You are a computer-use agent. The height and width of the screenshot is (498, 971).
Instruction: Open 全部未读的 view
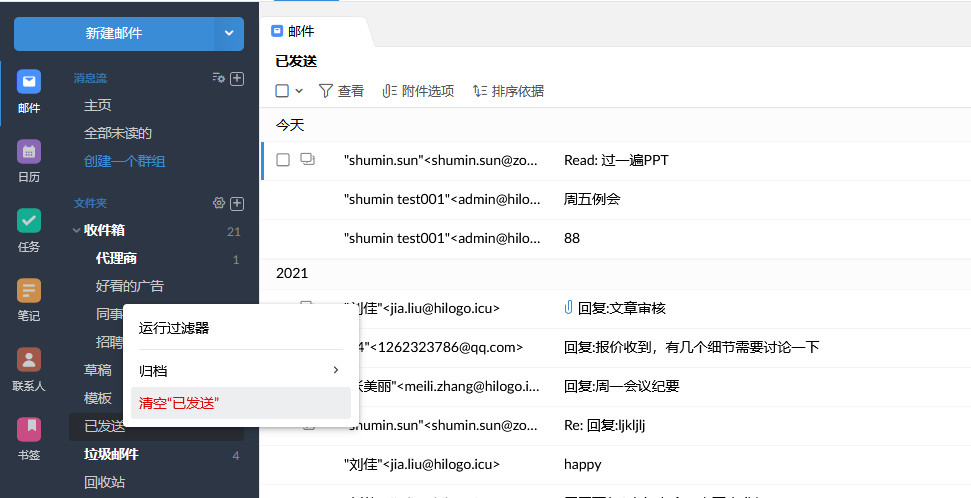(118, 133)
